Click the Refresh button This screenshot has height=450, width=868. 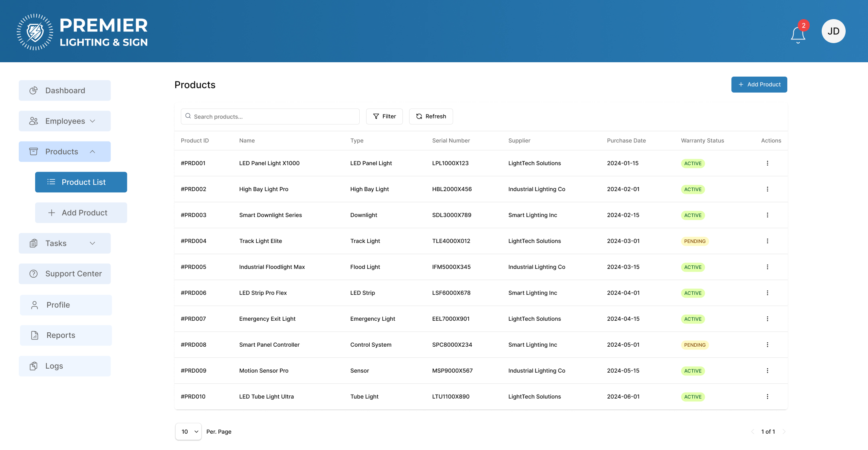(431, 116)
